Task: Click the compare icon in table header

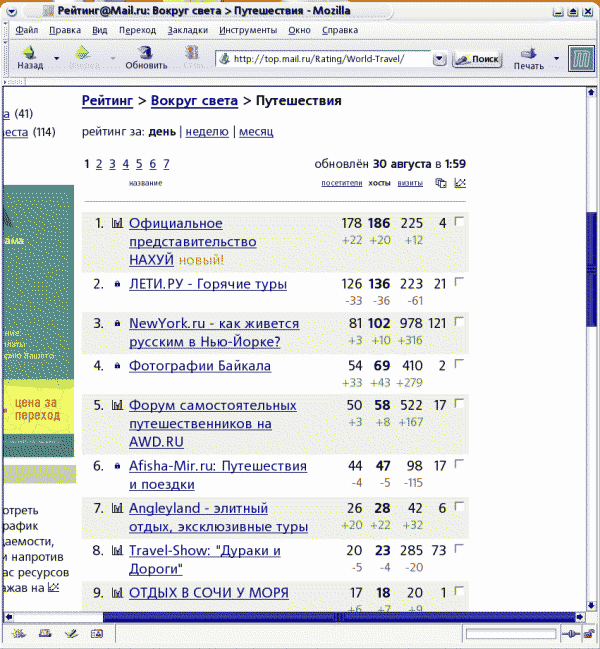Action: pyautogui.click(x=441, y=183)
